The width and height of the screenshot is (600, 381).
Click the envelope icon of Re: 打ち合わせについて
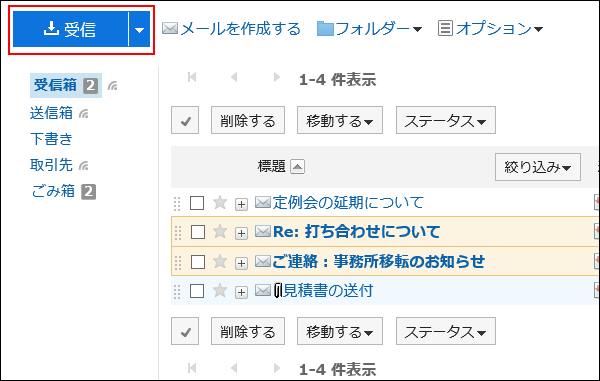263,231
